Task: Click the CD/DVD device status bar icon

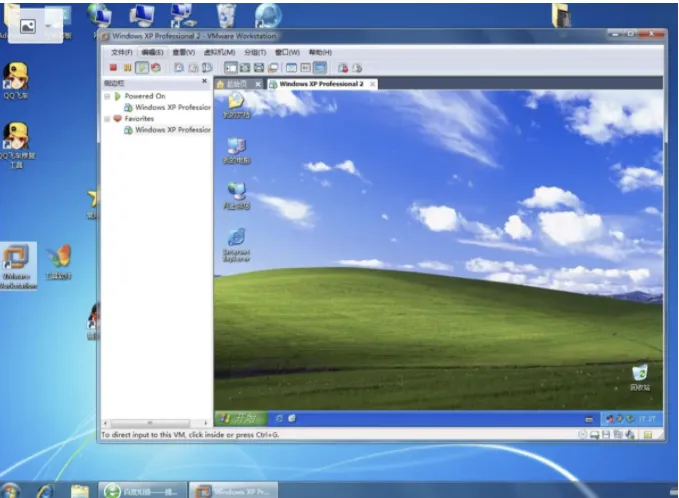Action: tap(583, 434)
